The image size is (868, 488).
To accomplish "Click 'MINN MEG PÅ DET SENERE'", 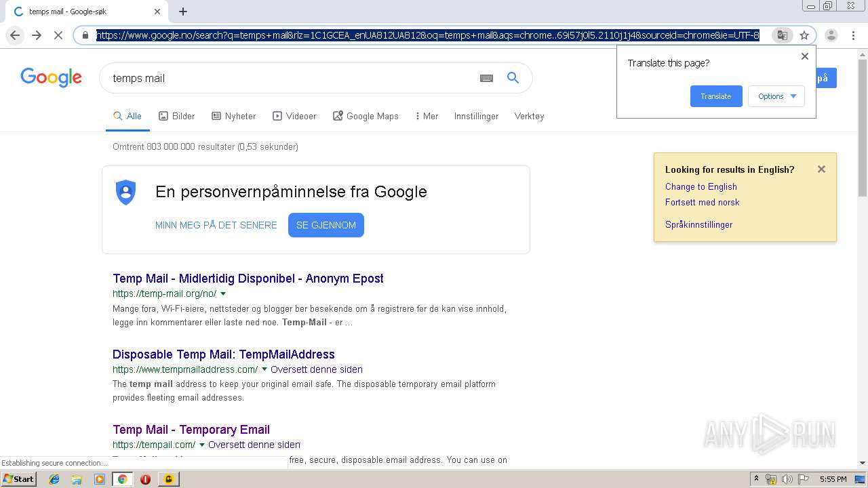I will click(216, 225).
